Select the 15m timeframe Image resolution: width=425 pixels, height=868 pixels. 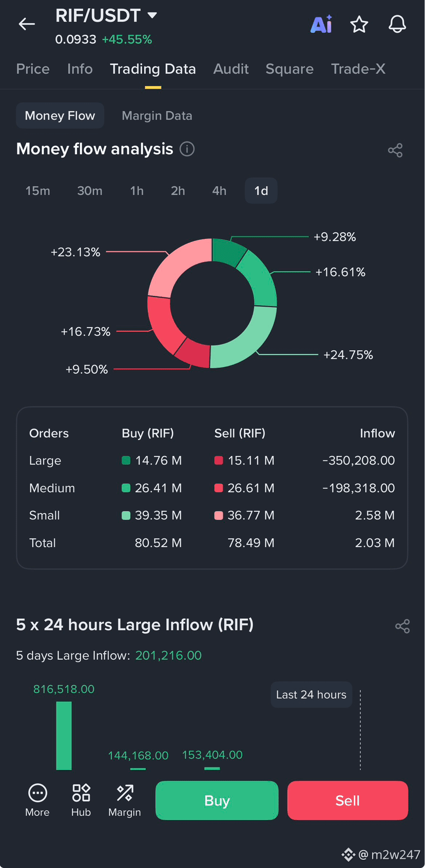[38, 191]
